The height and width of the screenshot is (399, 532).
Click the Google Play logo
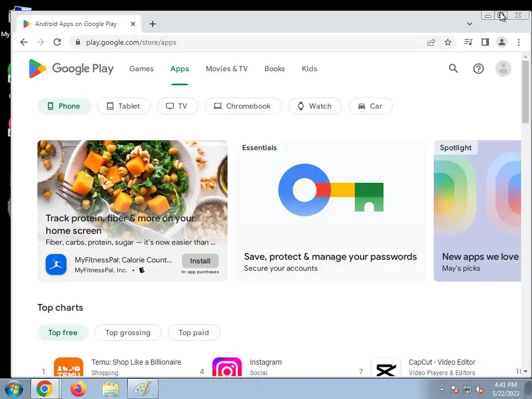click(71, 69)
